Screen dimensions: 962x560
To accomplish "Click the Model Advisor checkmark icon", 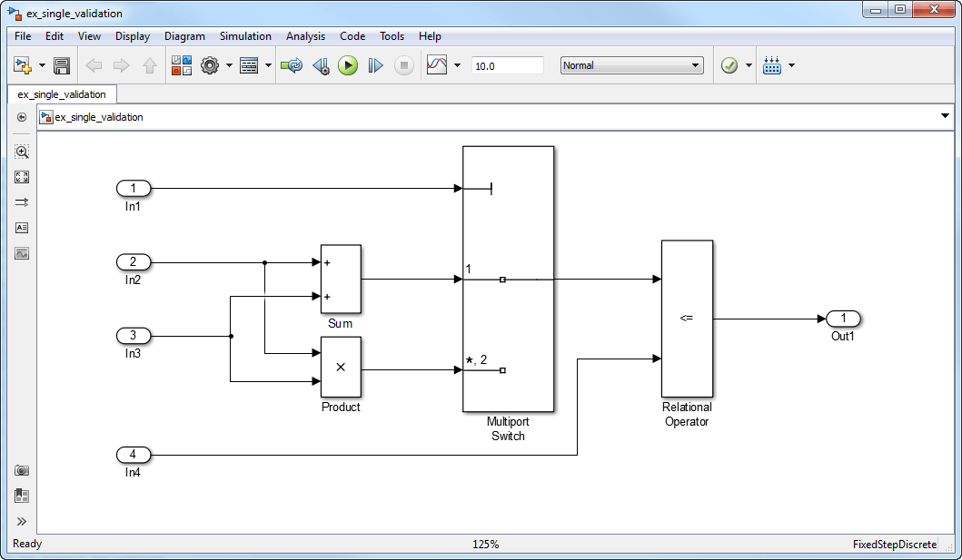I will [729, 65].
